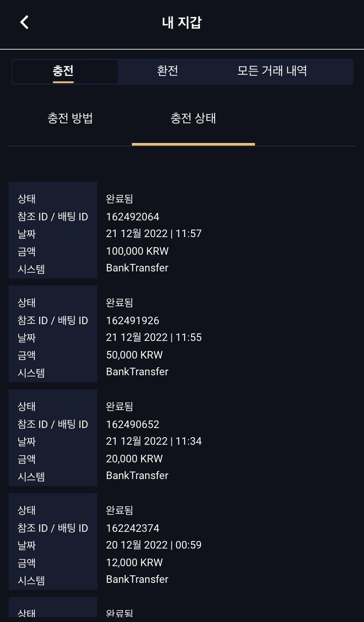The width and height of the screenshot is (364, 622).
Task: Tap the back arrow icon
Action: [25, 22]
